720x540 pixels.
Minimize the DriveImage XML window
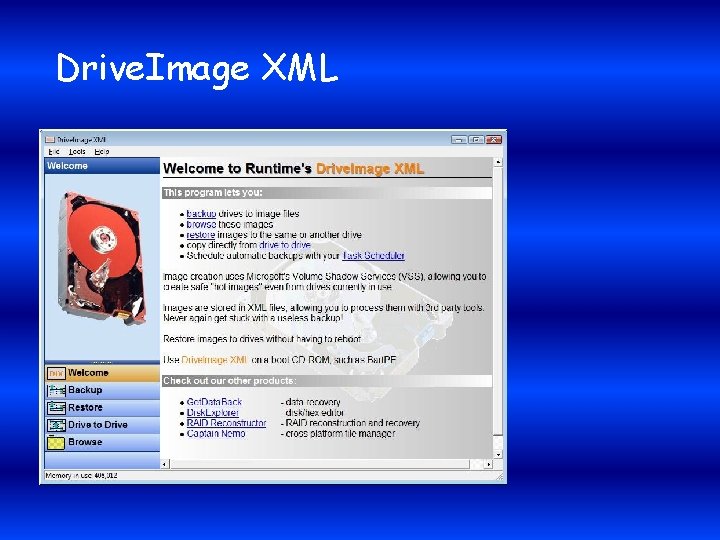pos(459,140)
